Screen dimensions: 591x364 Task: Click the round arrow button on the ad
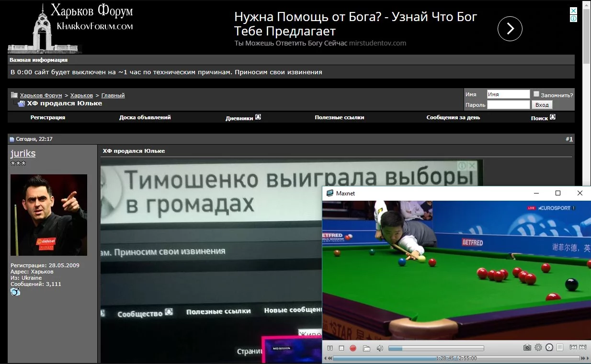(x=510, y=29)
